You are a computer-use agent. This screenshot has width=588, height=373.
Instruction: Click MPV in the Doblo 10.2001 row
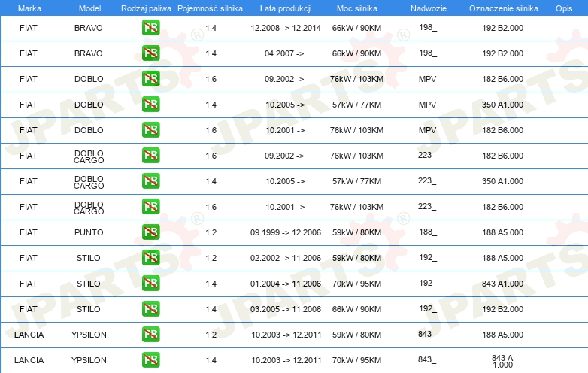tap(428, 130)
